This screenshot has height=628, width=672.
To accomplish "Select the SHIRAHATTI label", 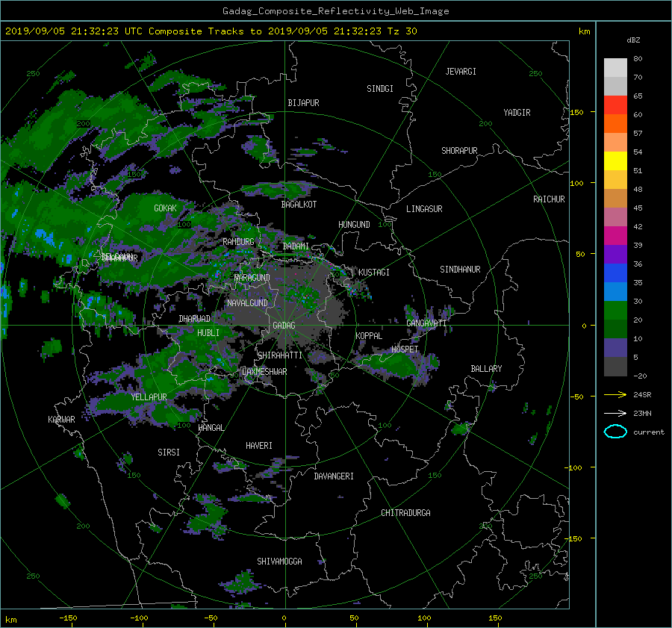I will click(280, 355).
